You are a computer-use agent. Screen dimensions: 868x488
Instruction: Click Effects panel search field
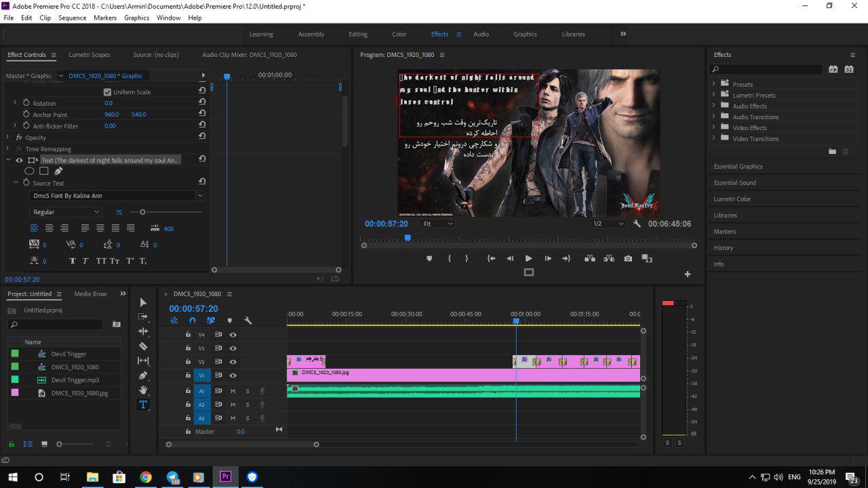766,69
